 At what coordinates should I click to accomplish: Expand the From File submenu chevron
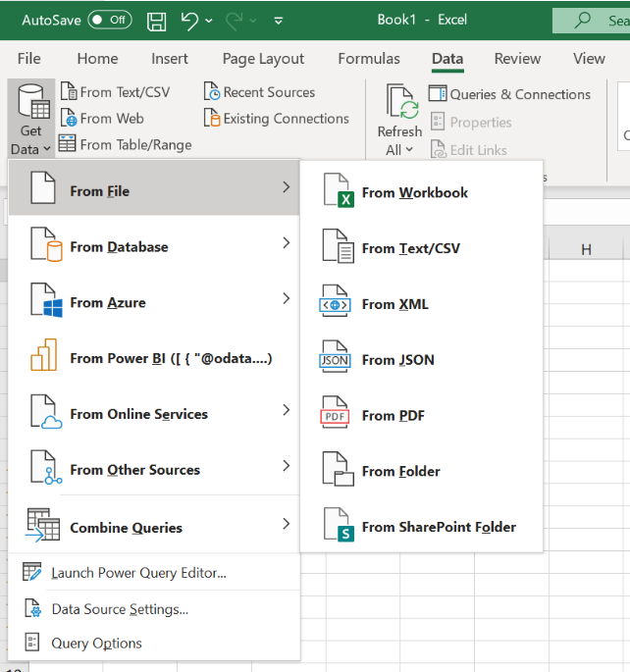(287, 186)
